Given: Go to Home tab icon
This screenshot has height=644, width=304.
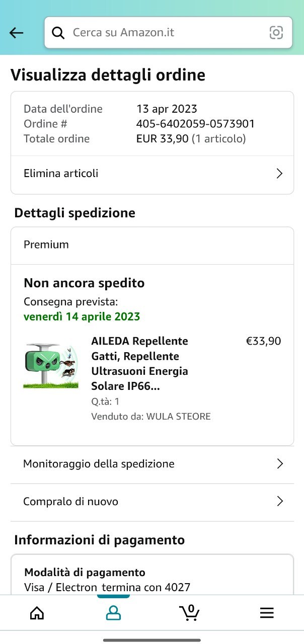Looking at the screenshot, I should (37, 612).
